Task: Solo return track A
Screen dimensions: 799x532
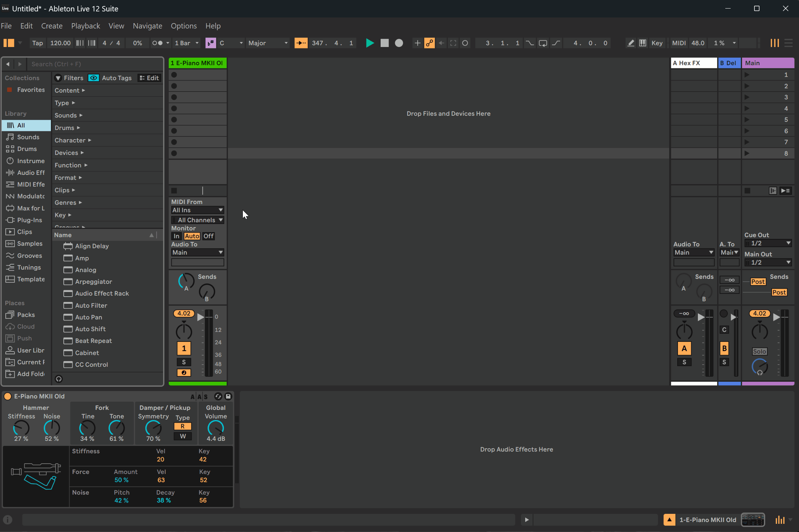Action: click(x=684, y=362)
